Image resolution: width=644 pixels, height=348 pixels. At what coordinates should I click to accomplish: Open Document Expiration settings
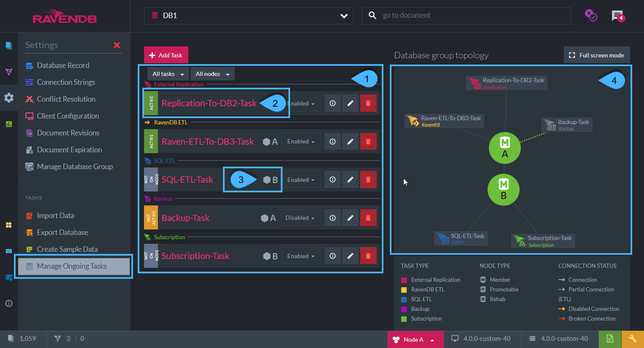69,150
